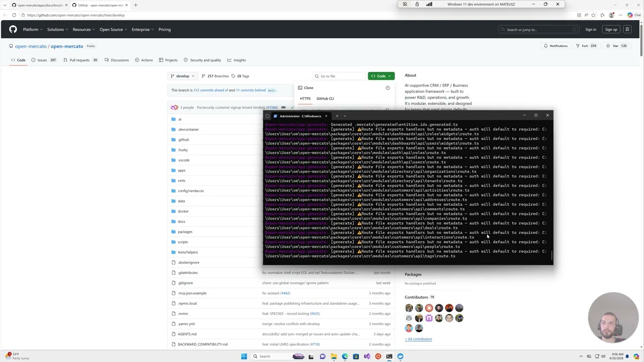Open File Explorer from the taskbar
The height and width of the screenshot is (362, 644).
click(x=334, y=356)
